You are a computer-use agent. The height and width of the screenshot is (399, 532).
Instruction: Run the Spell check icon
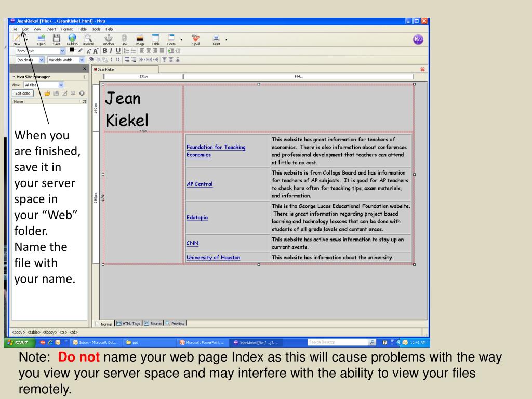click(196, 39)
